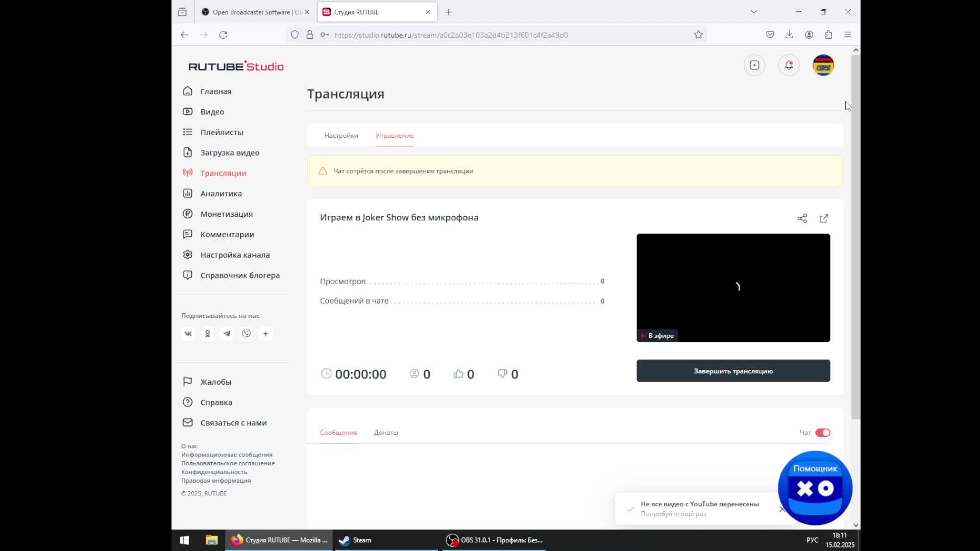Switch to Steam in taskbar
Screen dimensions: 980x551
(x=385, y=540)
